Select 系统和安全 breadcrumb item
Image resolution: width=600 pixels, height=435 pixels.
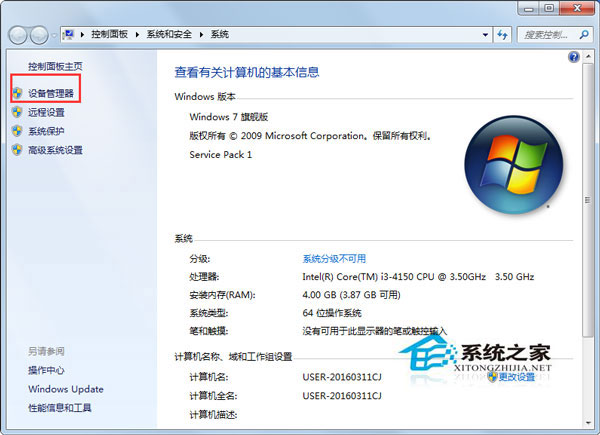(x=169, y=34)
